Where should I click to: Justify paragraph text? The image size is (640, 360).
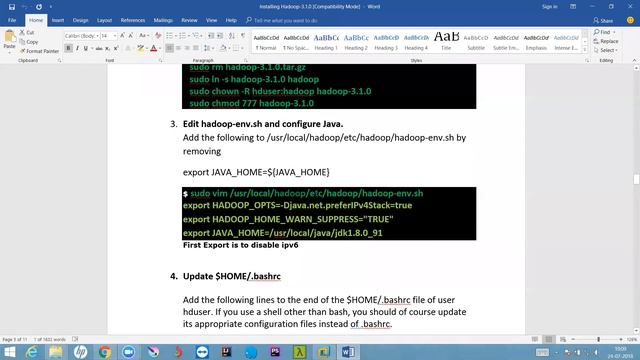[x=196, y=49]
